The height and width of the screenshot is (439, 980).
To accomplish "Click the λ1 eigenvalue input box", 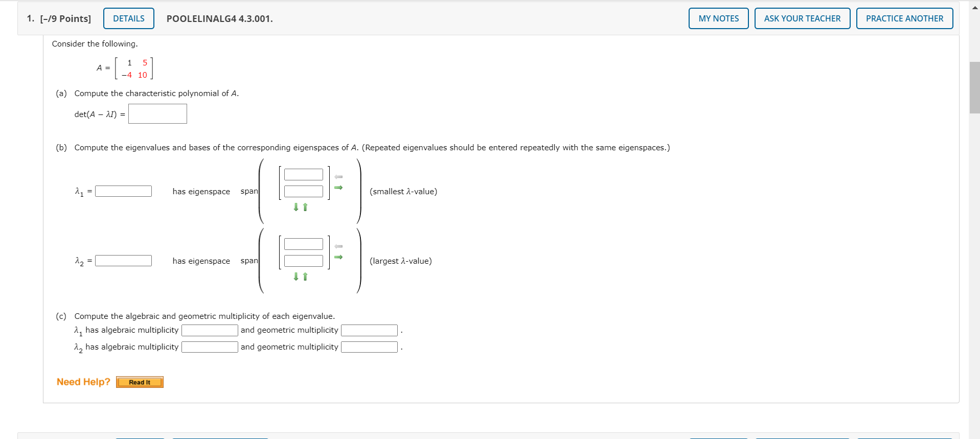I will coord(123,191).
